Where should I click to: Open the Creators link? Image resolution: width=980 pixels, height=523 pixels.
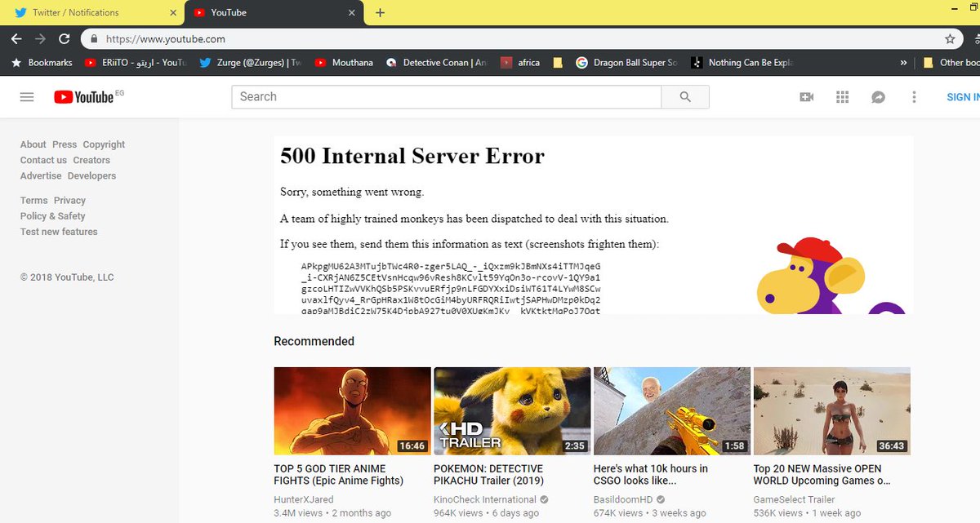pos(91,160)
